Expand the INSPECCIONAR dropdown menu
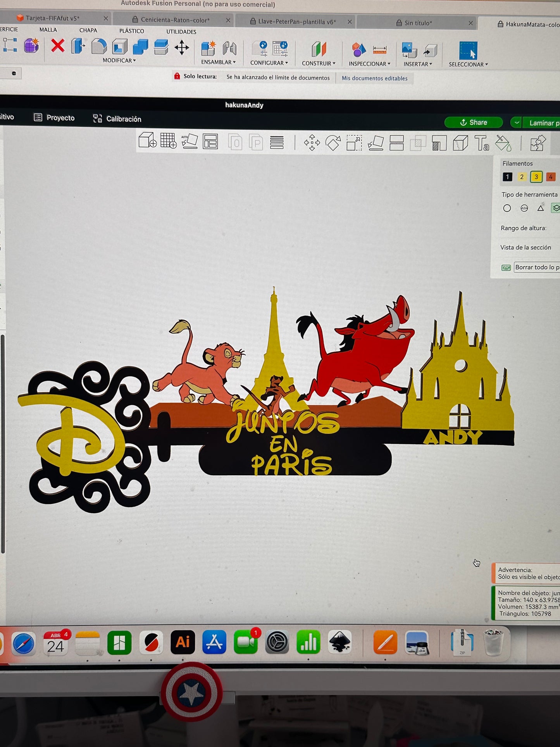Viewport: 560px width, 747px height. tap(369, 64)
